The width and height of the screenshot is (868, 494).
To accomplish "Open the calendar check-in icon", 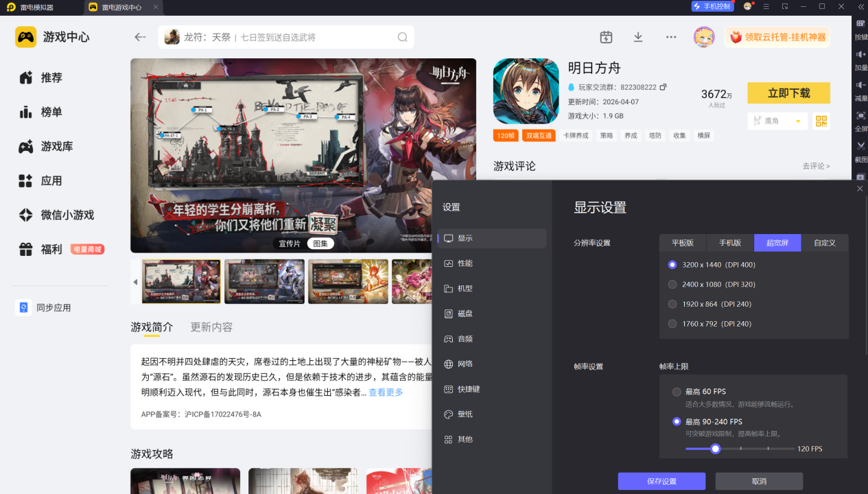I will point(606,37).
